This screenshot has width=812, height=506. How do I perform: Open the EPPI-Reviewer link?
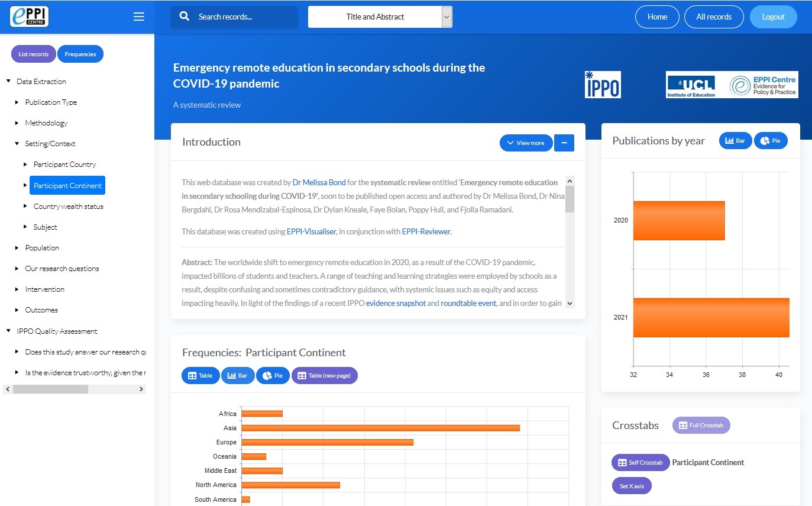coord(426,231)
